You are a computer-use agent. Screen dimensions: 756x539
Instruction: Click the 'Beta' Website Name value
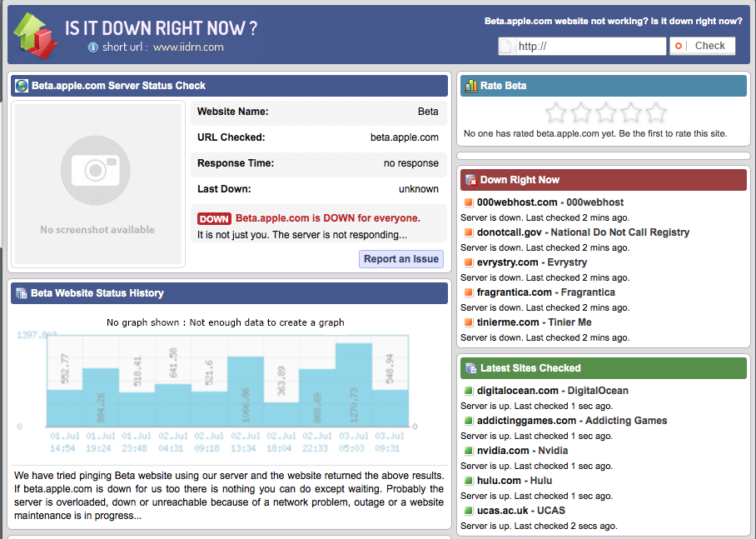(428, 112)
